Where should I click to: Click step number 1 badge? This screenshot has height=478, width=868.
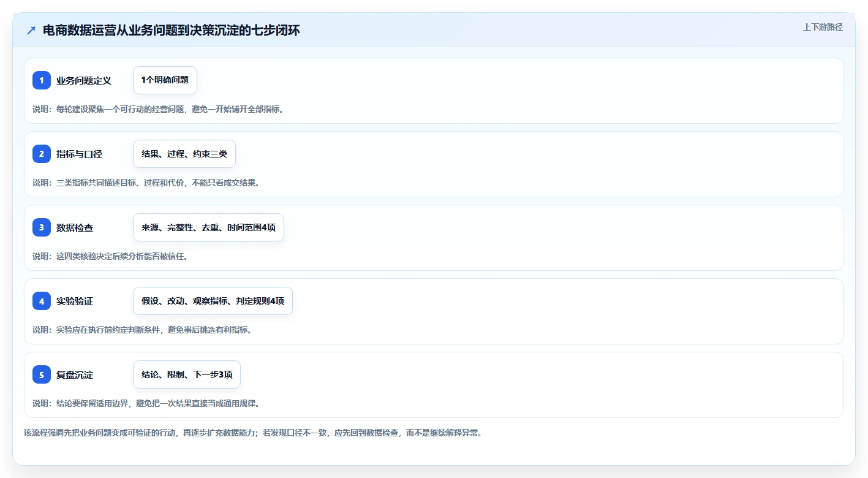point(42,80)
